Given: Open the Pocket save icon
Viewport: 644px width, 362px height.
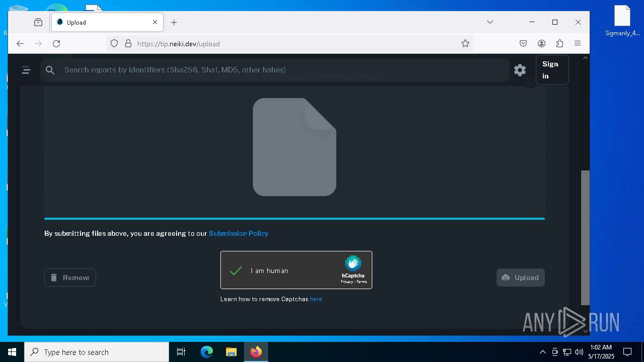Looking at the screenshot, I should click(x=523, y=44).
